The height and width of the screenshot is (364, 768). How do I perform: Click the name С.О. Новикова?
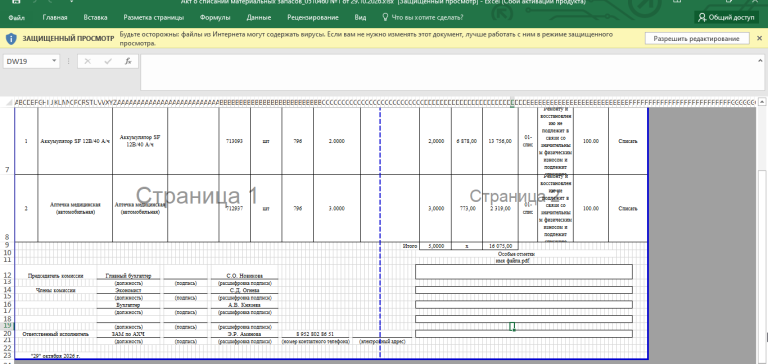244,276
